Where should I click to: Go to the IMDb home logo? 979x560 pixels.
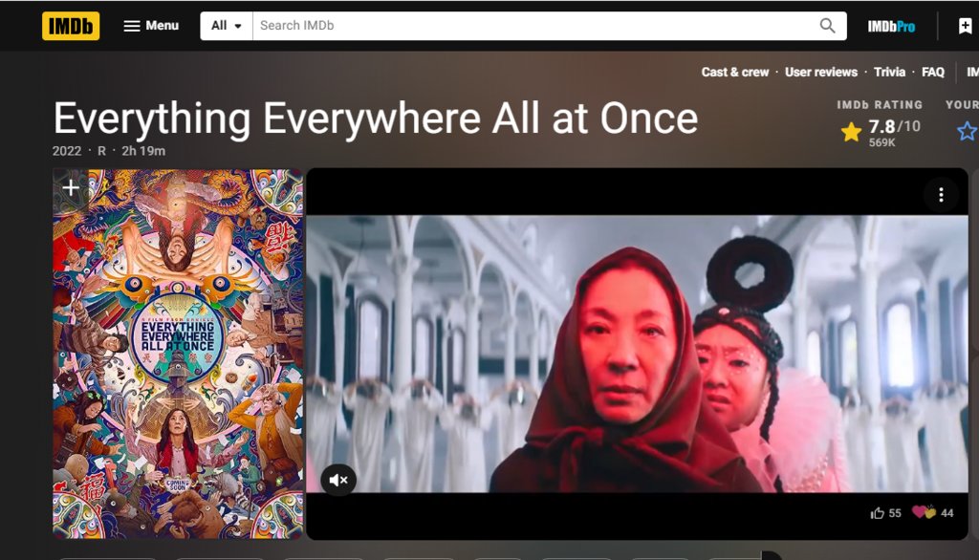(x=71, y=26)
